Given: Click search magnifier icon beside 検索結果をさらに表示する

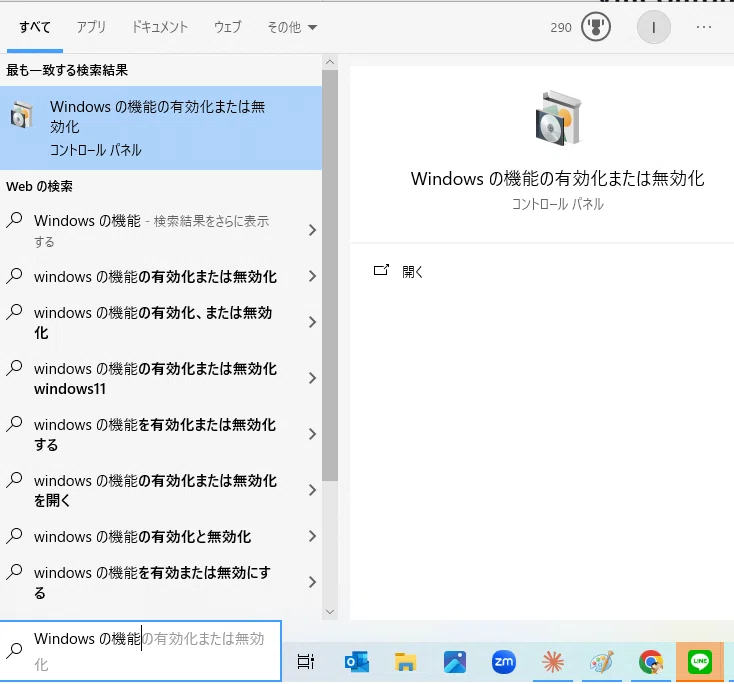Looking at the screenshot, I should point(15,220).
